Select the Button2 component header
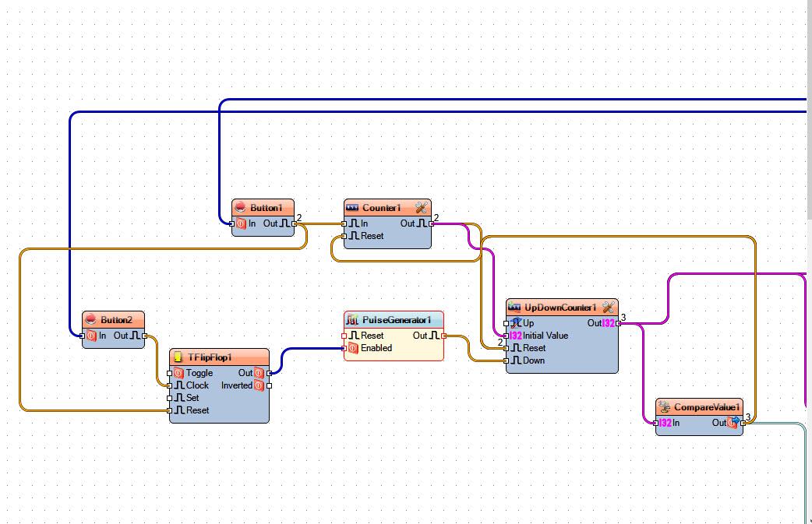This screenshot has height=524, width=812. point(114,319)
